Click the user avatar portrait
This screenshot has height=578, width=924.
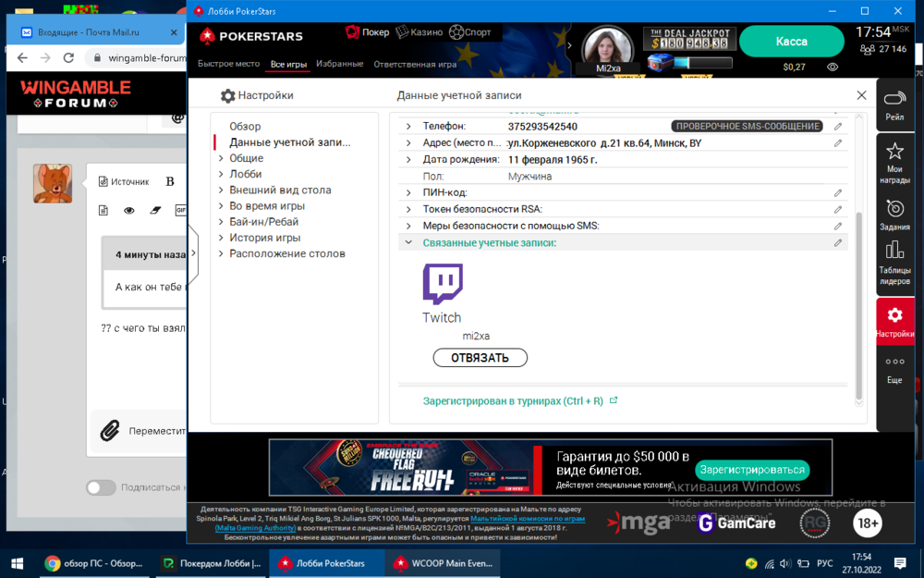(x=608, y=46)
